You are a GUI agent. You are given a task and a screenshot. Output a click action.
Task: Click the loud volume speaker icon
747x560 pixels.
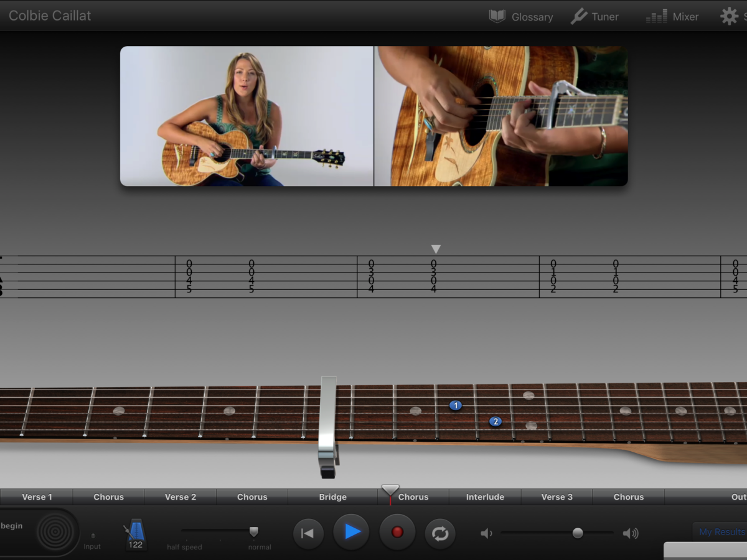click(x=630, y=533)
